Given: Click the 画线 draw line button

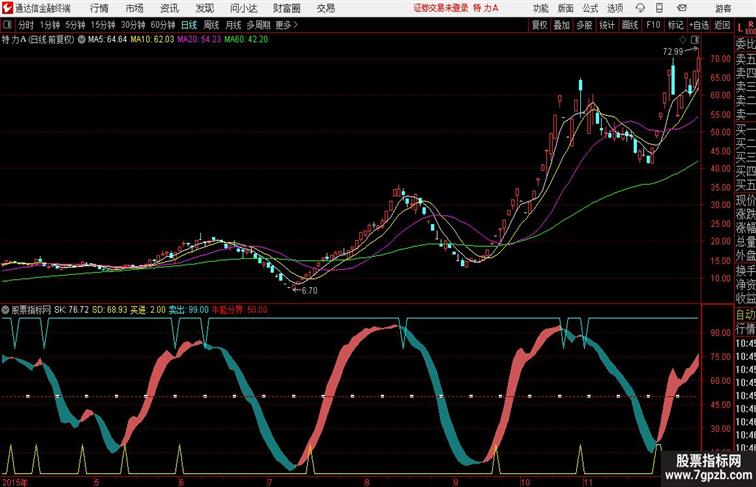Looking at the screenshot, I should point(630,25).
